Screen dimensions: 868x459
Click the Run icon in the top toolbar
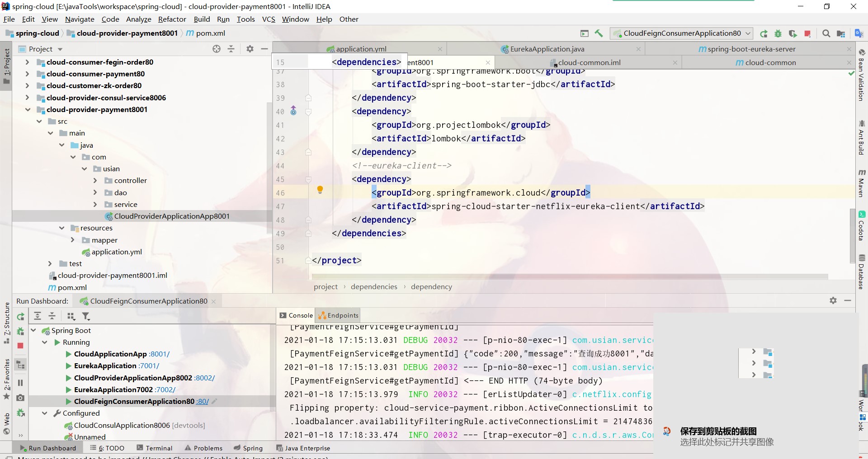(x=764, y=33)
